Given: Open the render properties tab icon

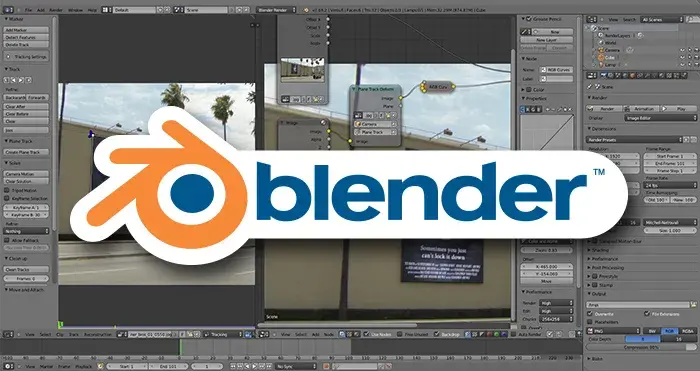Looking at the screenshot, I should click(604, 76).
